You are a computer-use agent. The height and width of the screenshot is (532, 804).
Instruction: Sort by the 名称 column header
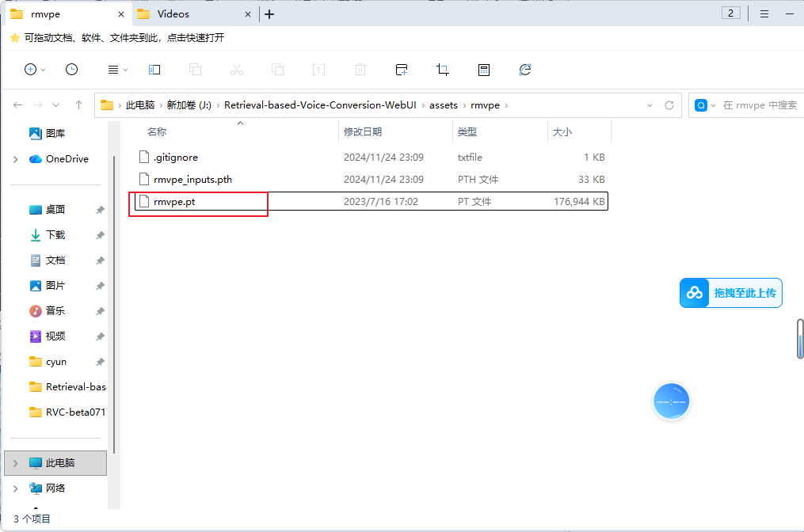156,131
